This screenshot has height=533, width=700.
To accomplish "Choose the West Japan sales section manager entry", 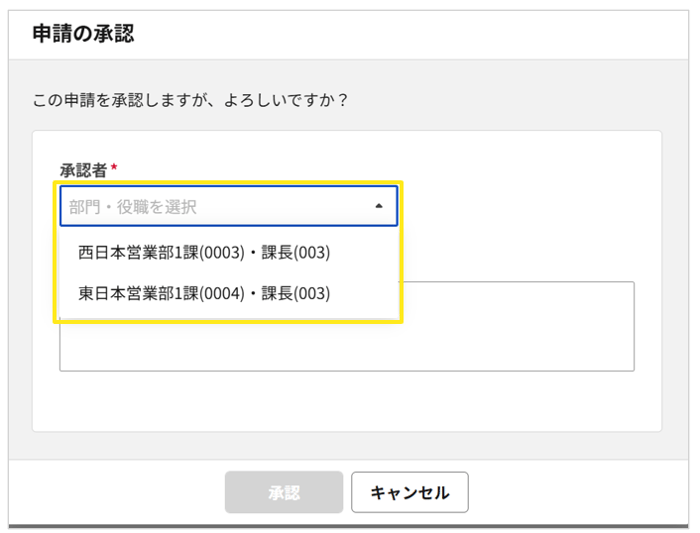I will (x=204, y=253).
